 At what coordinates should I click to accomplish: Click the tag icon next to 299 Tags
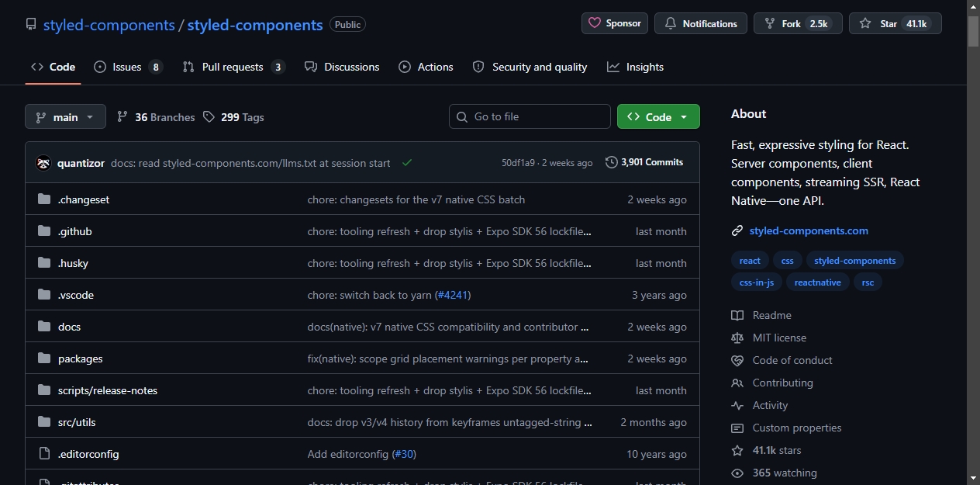(209, 116)
